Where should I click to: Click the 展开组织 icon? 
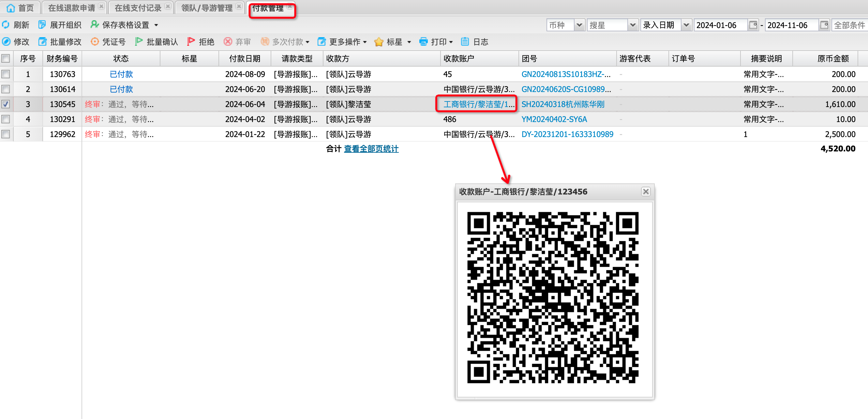[42, 25]
